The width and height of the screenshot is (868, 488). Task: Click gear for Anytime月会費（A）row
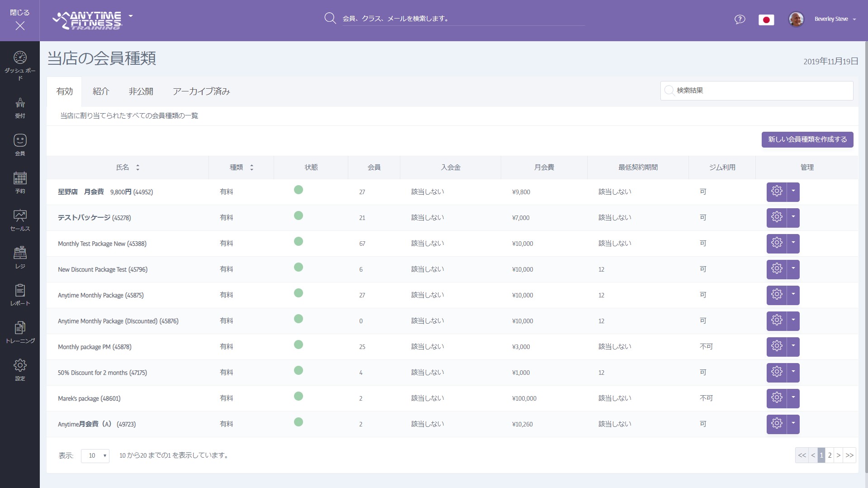tap(777, 424)
